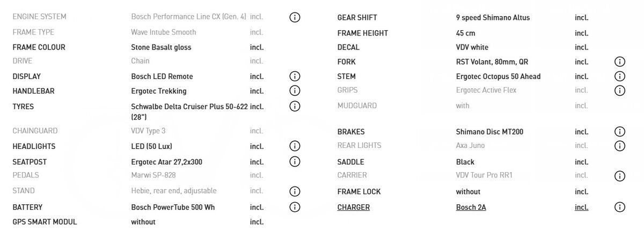The width and height of the screenshot is (644, 235).
Task: Click the underlined CHARGER label
Action: pos(353,208)
